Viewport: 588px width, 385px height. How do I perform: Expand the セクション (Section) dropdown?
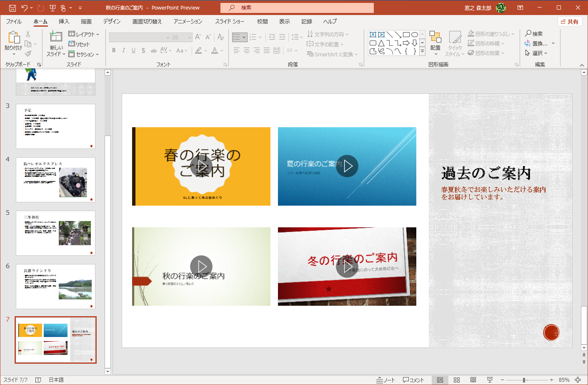click(84, 54)
